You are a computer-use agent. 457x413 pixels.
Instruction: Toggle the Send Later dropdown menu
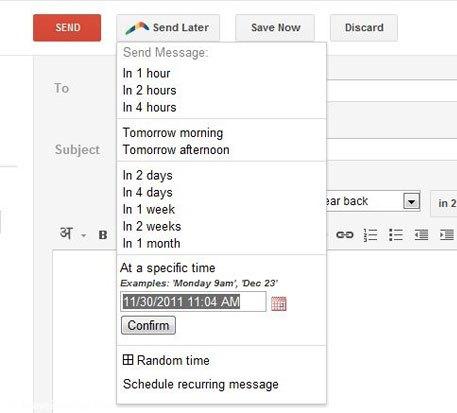tap(168, 28)
